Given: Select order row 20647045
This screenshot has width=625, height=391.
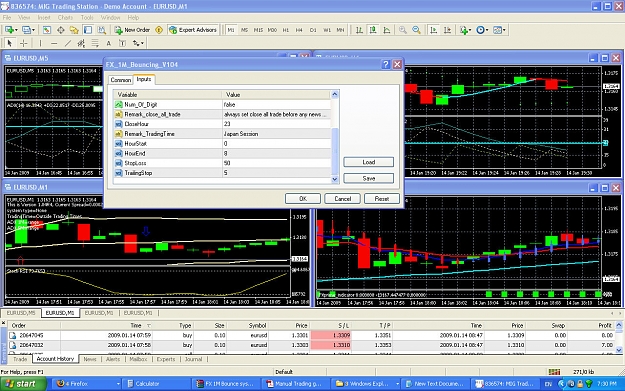Looking at the screenshot, I should click(311, 335).
